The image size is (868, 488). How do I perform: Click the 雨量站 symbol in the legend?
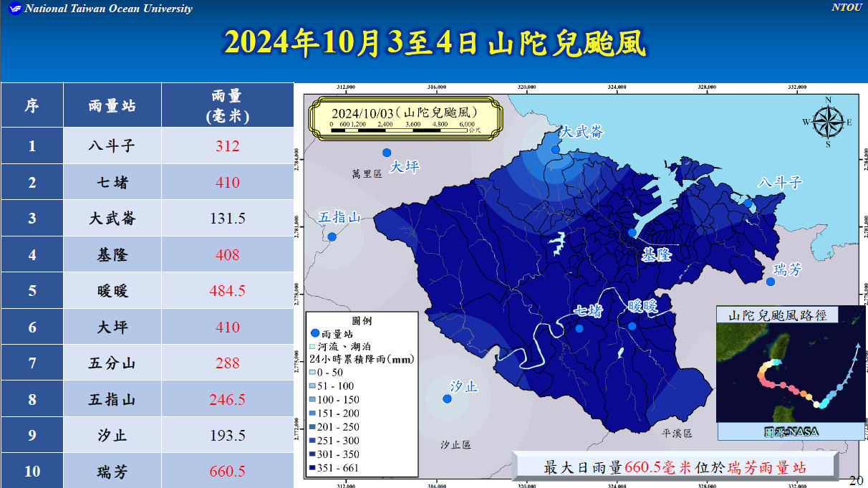pyautogui.click(x=315, y=333)
